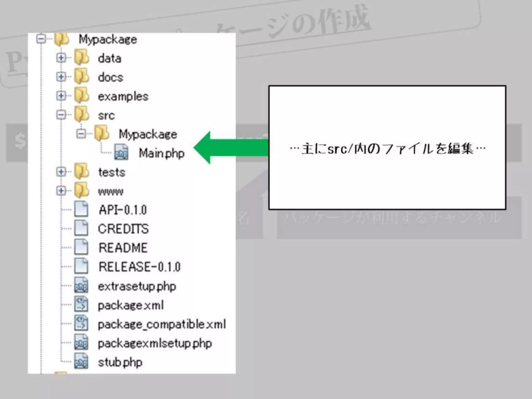The height and width of the screenshot is (399, 532).
Task: Collapse the Mypackage subfolder under src
Action: [x=81, y=134]
